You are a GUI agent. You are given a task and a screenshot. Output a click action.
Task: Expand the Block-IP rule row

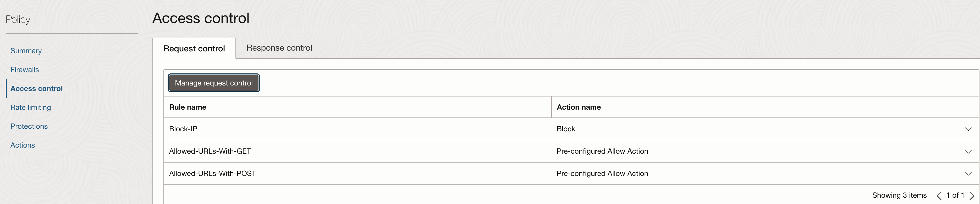coord(968,130)
